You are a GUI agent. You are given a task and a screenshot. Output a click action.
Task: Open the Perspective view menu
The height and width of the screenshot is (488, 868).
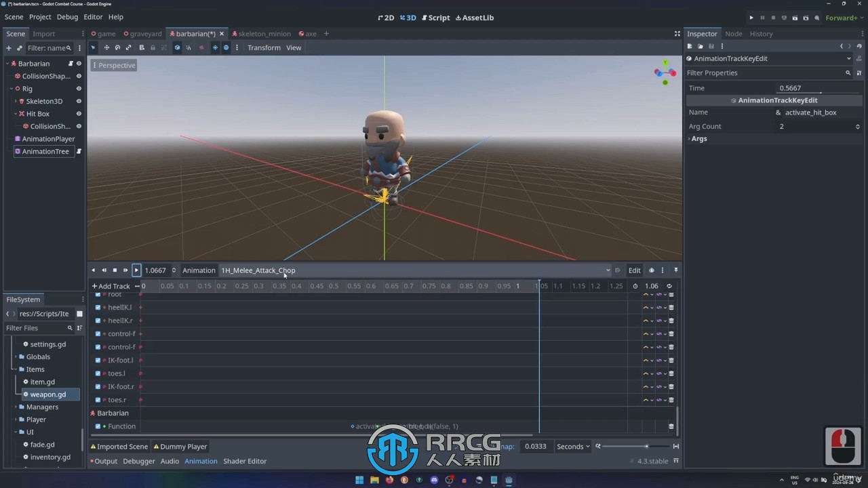coord(113,65)
